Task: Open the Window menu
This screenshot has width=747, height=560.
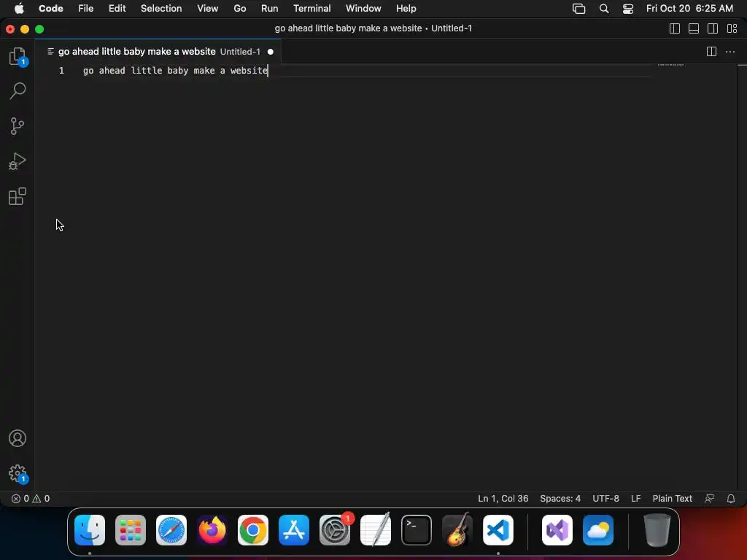Action: click(363, 9)
